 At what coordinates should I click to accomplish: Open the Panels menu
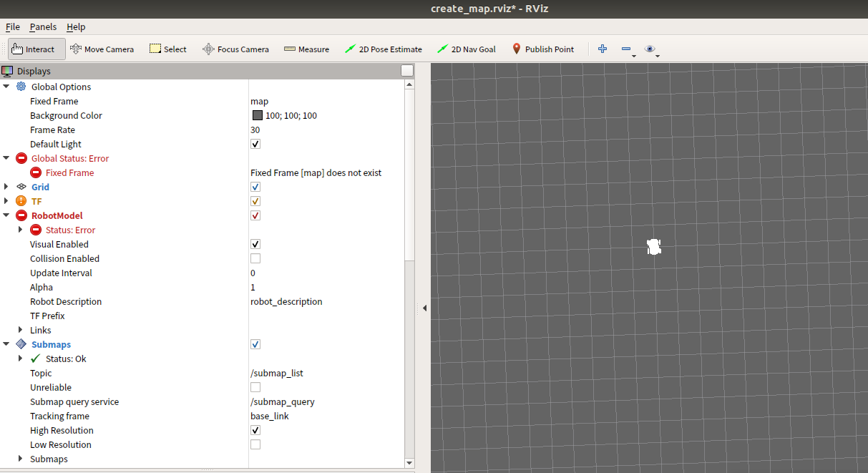pos(43,26)
